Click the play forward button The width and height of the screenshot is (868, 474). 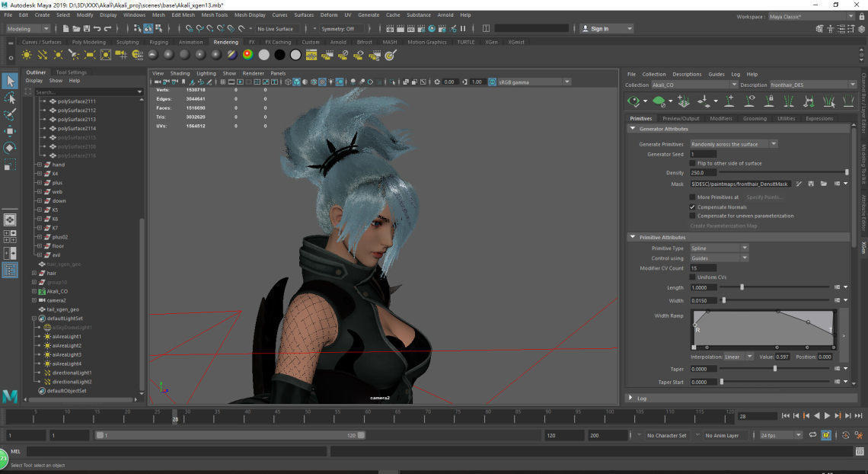tap(827, 415)
